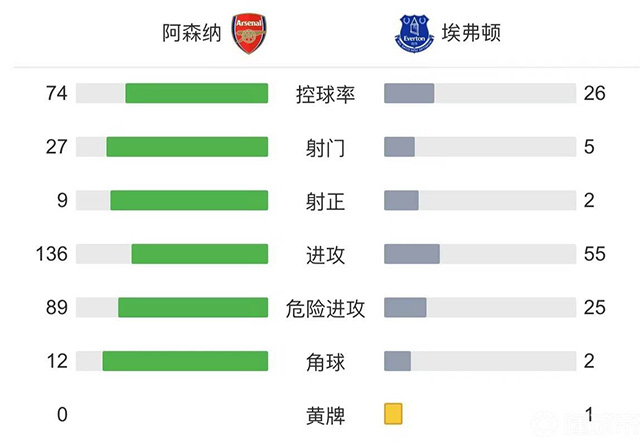Click Arsenal's green 控球率 possession bar
640x443 pixels.
click(197, 93)
